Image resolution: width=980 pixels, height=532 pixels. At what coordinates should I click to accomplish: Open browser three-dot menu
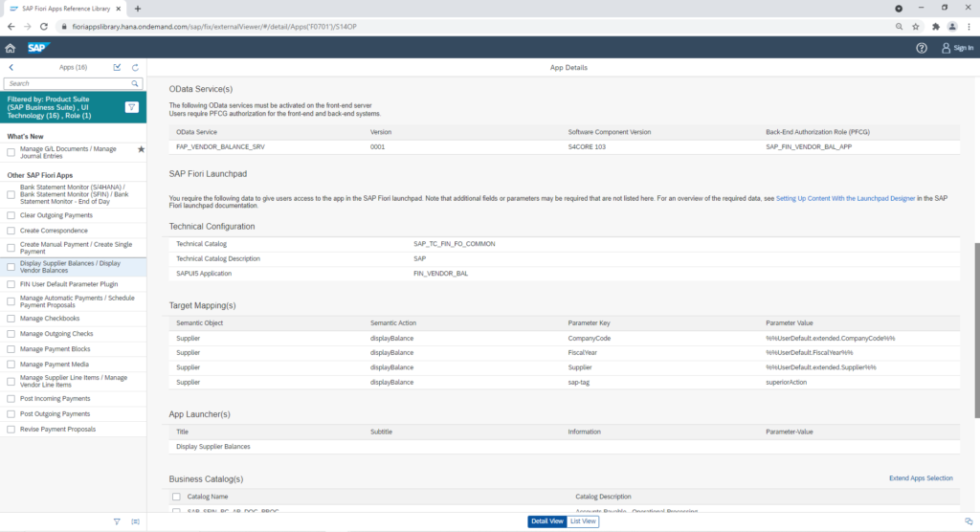[x=969, y=27]
